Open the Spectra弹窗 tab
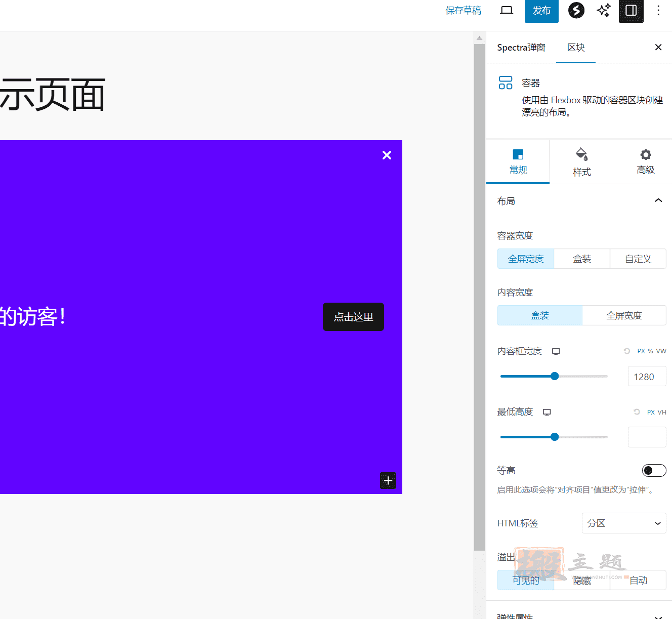 tap(521, 48)
